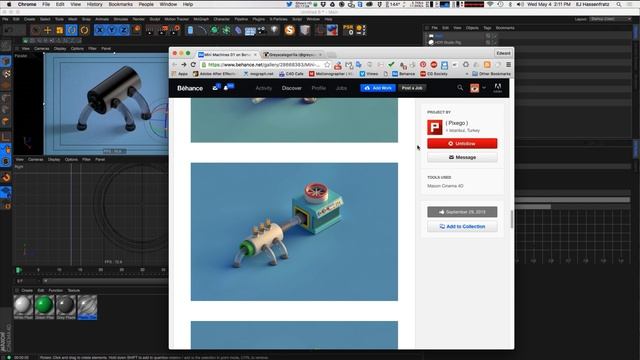Open the Discover tab on Behance
Screen dimensions: 640x360
pos(291,88)
